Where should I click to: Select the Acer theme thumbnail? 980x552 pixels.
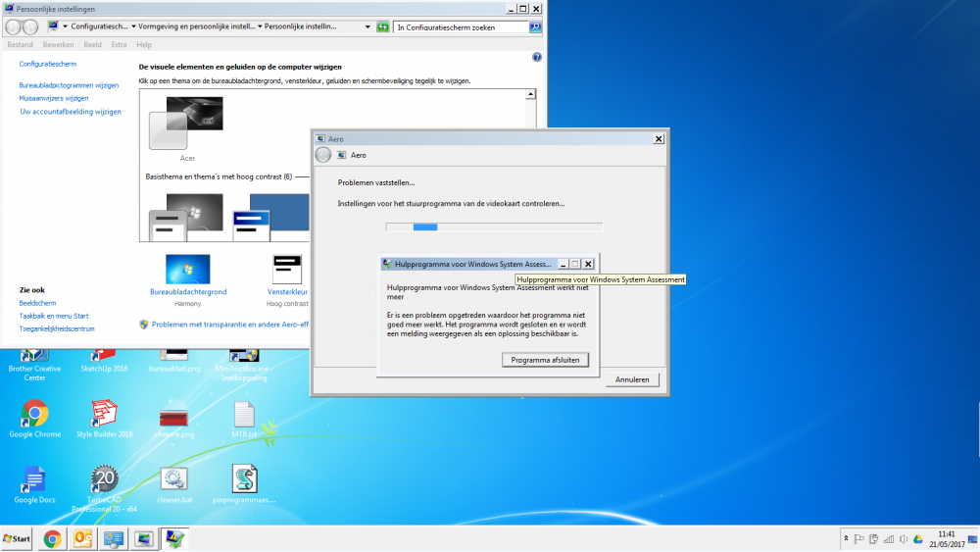point(186,127)
